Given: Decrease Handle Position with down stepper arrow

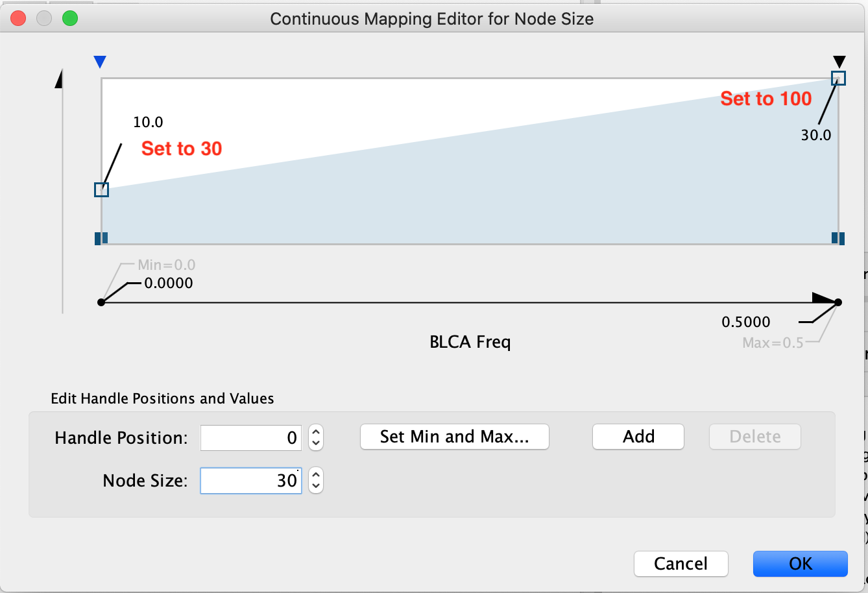Looking at the screenshot, I should [x=316, y=443].
